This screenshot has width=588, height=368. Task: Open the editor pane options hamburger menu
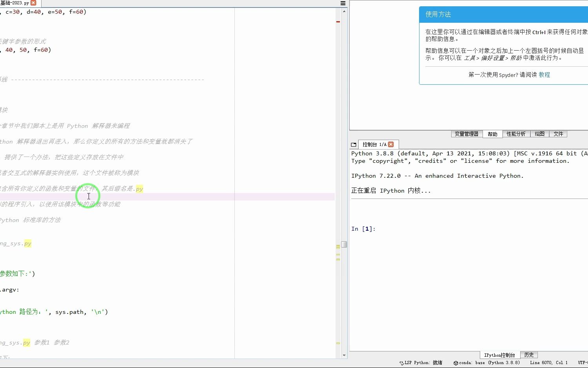pos(343,3)
